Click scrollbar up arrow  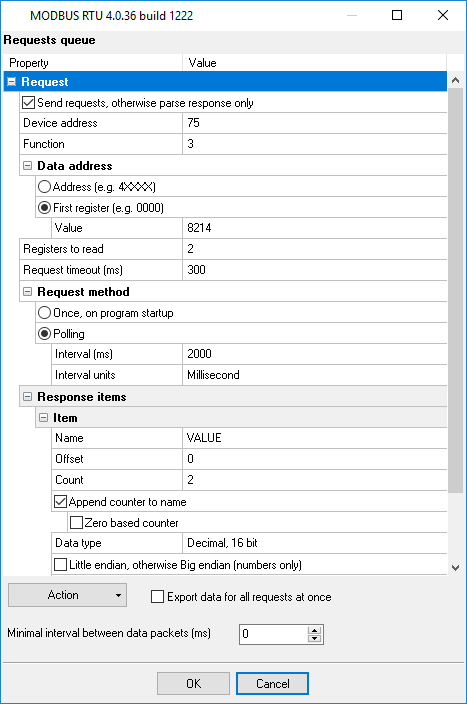455,80
